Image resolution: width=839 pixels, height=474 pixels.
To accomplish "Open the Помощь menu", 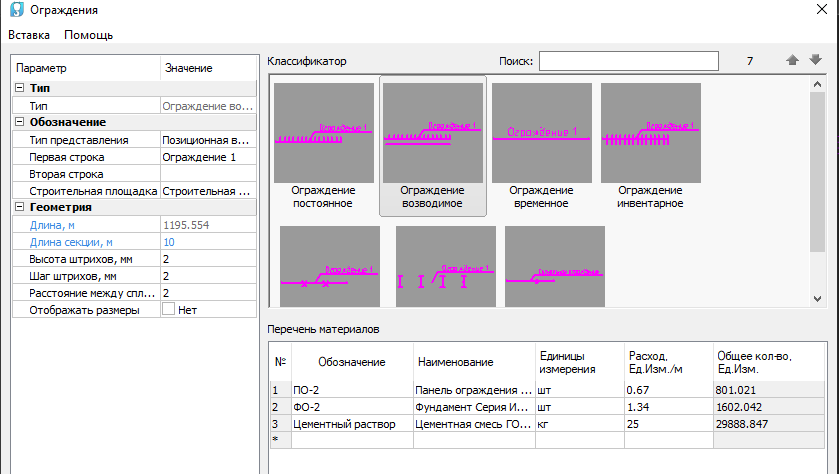I will (88, 35).
